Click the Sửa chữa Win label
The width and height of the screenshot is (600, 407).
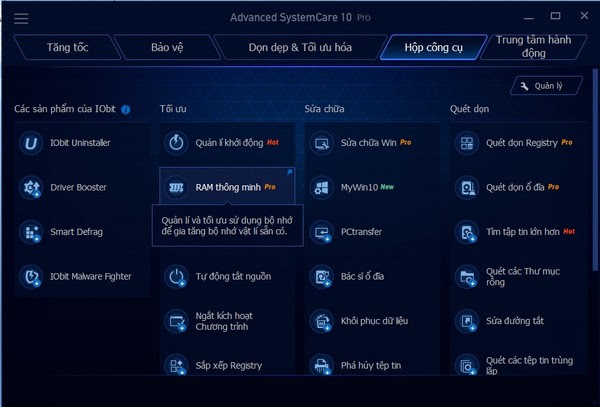368,143
